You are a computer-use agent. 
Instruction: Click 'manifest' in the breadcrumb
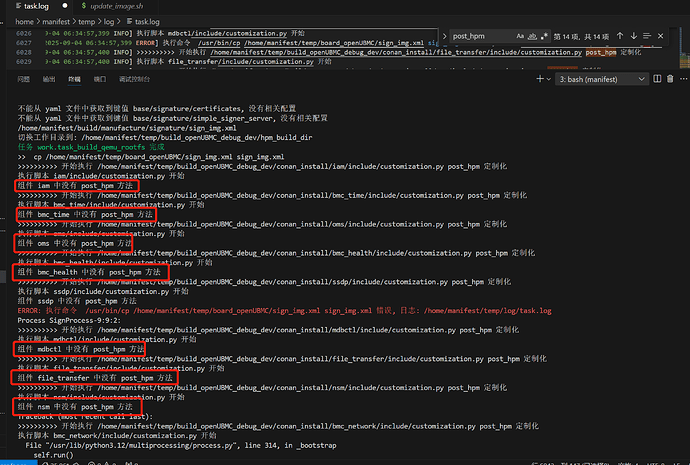pyautogui.click(x=56, y=22)
